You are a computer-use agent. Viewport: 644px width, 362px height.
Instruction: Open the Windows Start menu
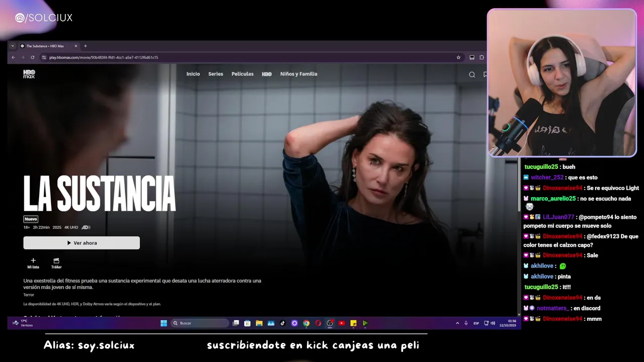click(x=164, y=323)
